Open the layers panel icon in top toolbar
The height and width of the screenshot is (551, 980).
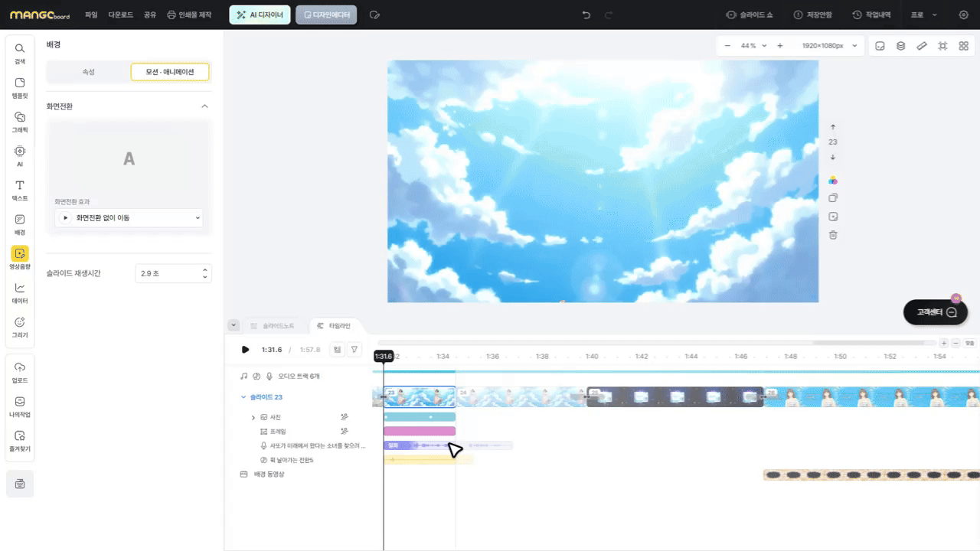pos(901,46)
